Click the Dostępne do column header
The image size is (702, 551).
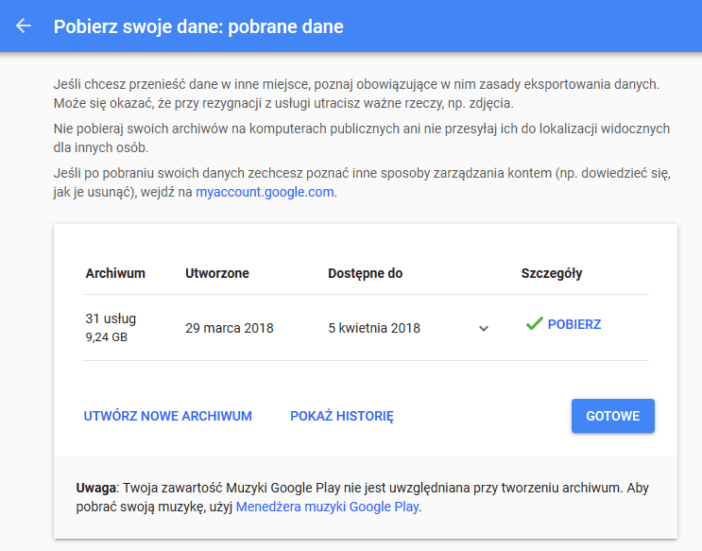click(x=365, y=273)
